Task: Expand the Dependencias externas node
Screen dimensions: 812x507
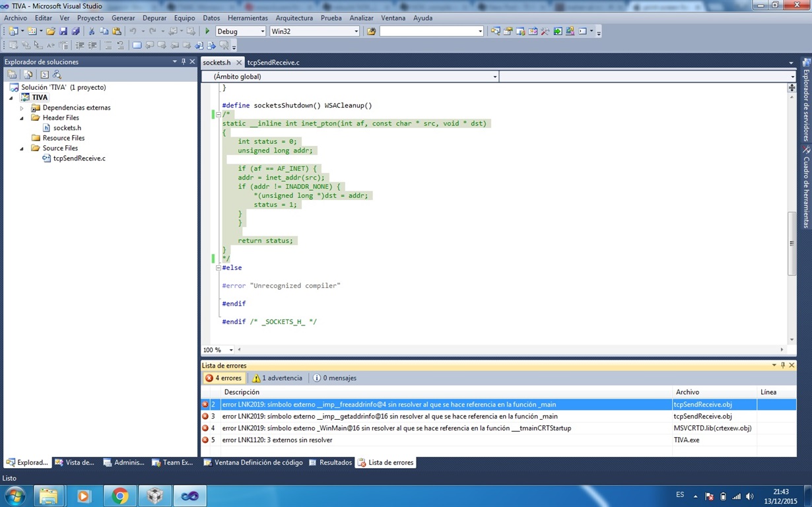Action: point(22,108)
